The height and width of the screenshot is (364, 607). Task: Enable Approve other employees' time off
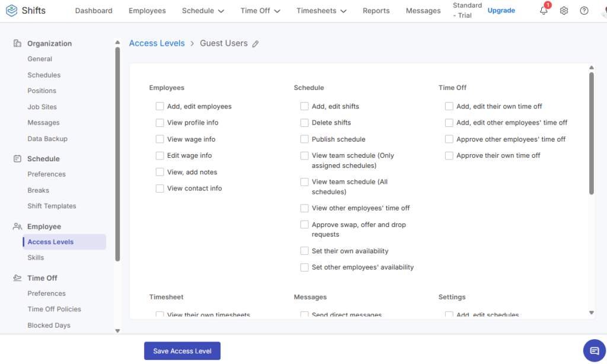pyautogui.click(x=449, y=139)
